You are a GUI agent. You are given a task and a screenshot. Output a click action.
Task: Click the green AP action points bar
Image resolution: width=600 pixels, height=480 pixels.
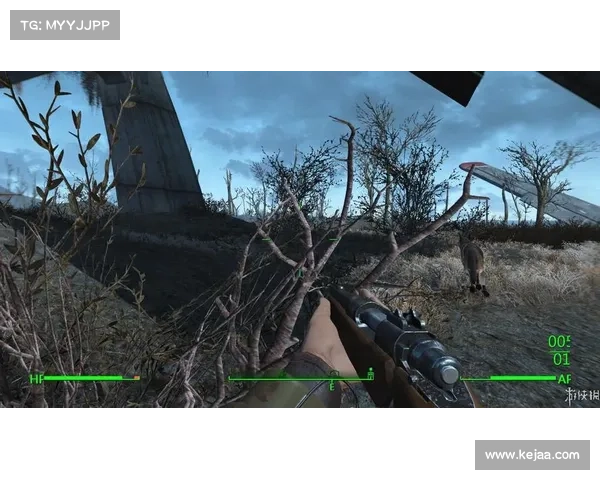click(x=508, y=378)
